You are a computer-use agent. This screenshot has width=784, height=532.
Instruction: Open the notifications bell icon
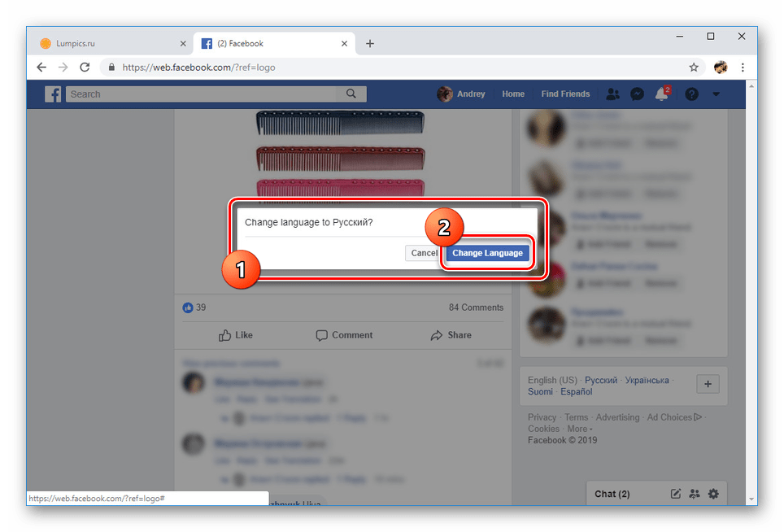tap(661, 94)
